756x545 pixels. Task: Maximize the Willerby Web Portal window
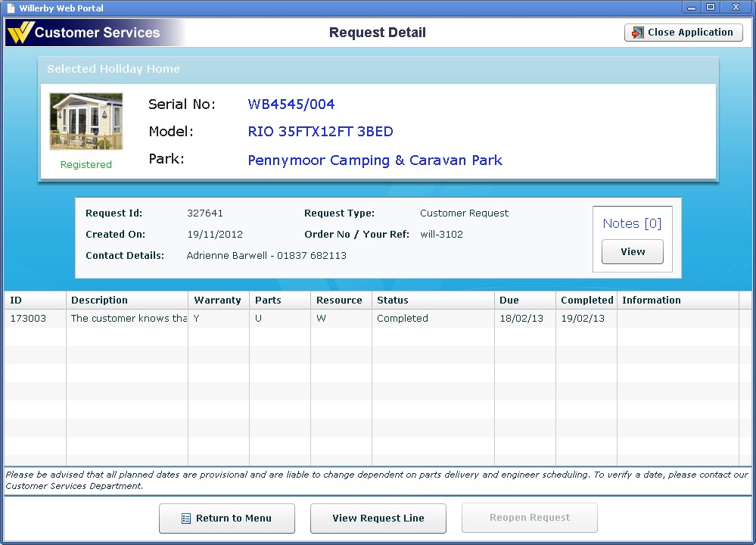coord(710,8)
